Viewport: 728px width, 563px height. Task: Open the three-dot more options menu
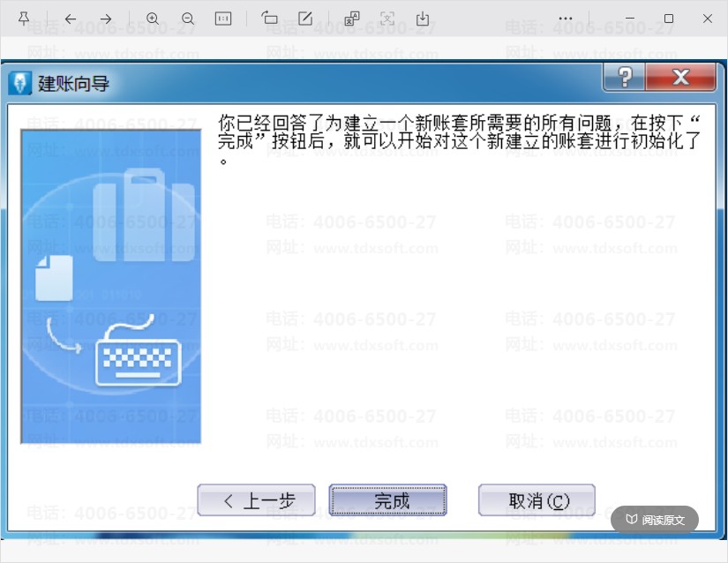click(566, 19)
